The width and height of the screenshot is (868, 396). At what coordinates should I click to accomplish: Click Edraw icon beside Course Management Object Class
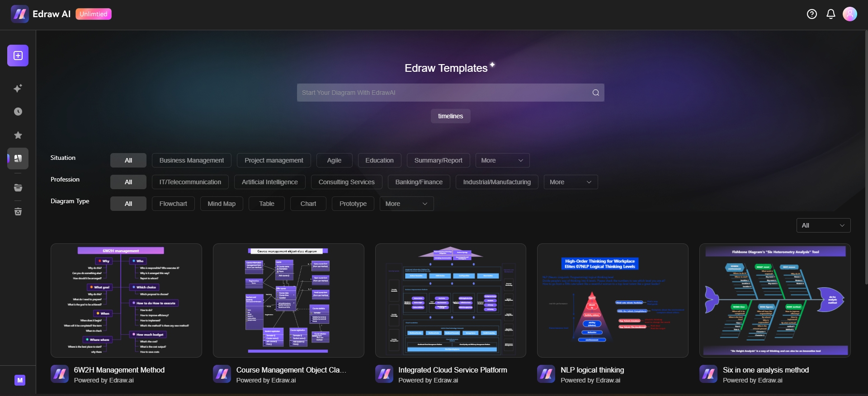(222, 374)
